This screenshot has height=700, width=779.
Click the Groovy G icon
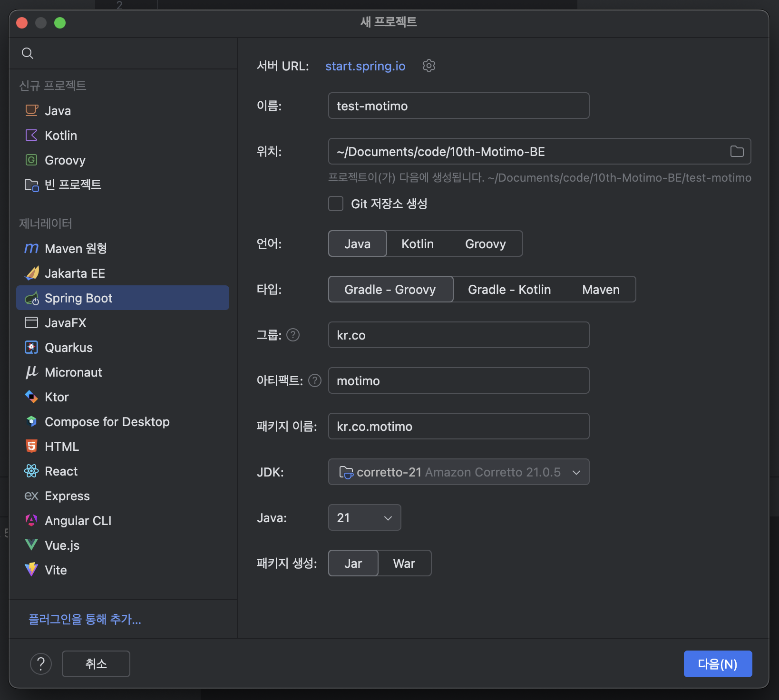click(x=31, y=160)
